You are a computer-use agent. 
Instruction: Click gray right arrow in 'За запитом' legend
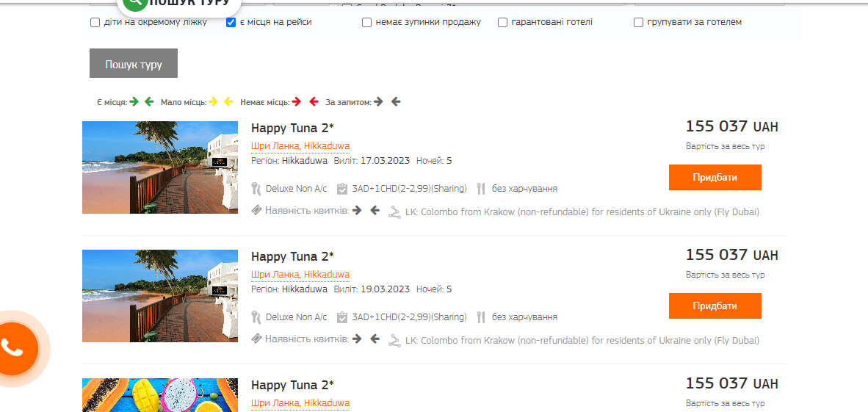(x=379, y=102)
